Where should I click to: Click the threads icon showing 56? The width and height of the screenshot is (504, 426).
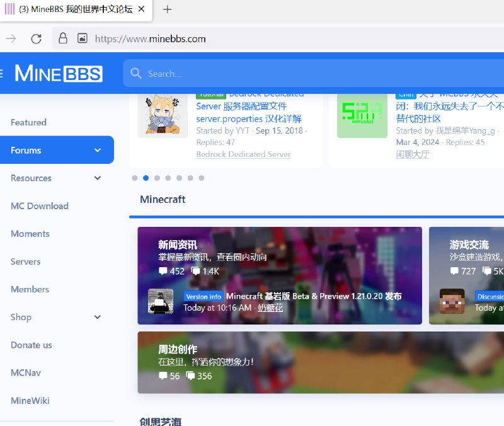click(163, 376)
